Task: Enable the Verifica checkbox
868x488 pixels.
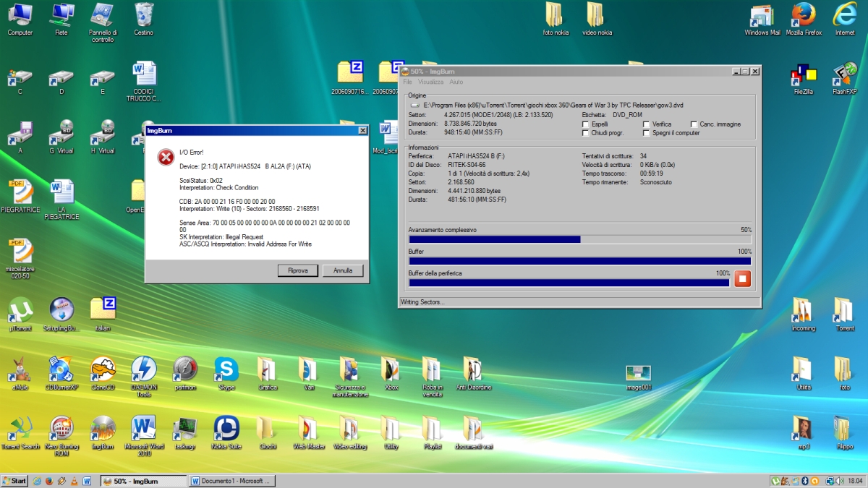Action: 646,124
